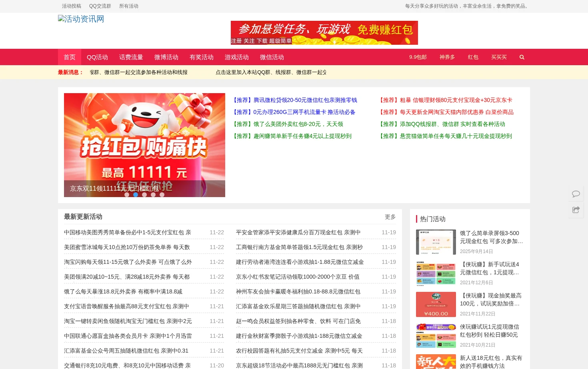Open the 活动资讯网 site logo
The height and width of the screenshot is (369, 588).
81,19
